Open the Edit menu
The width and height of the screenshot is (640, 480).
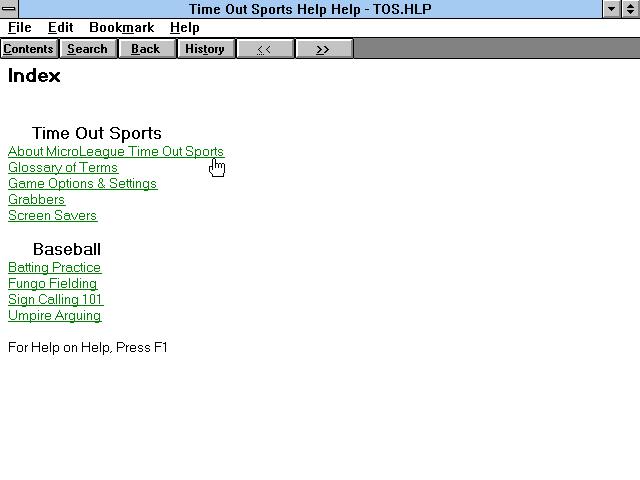[x=60, y=27]
